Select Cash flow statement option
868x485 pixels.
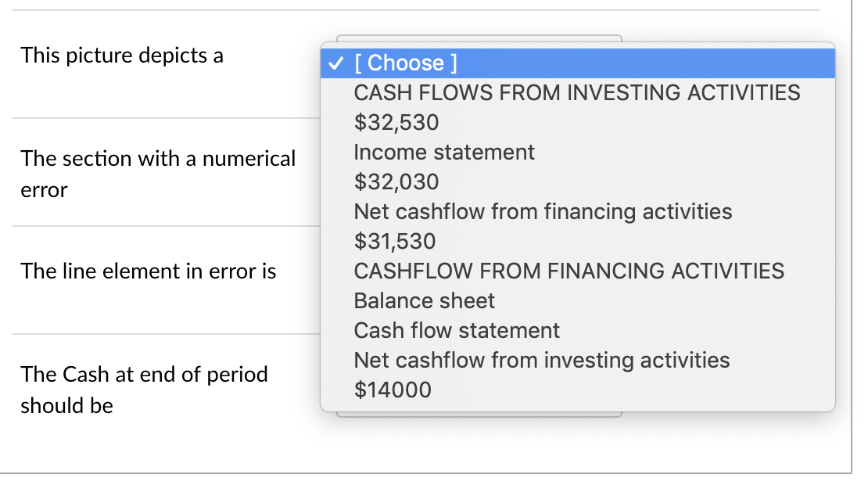pyautogui.click(x=457, y=330)
